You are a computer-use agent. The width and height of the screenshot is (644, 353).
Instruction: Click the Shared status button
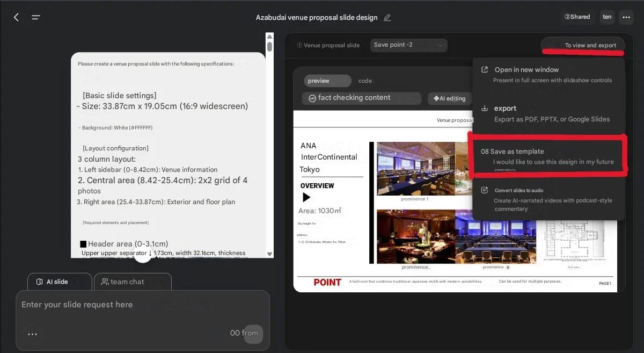(577, 17)
